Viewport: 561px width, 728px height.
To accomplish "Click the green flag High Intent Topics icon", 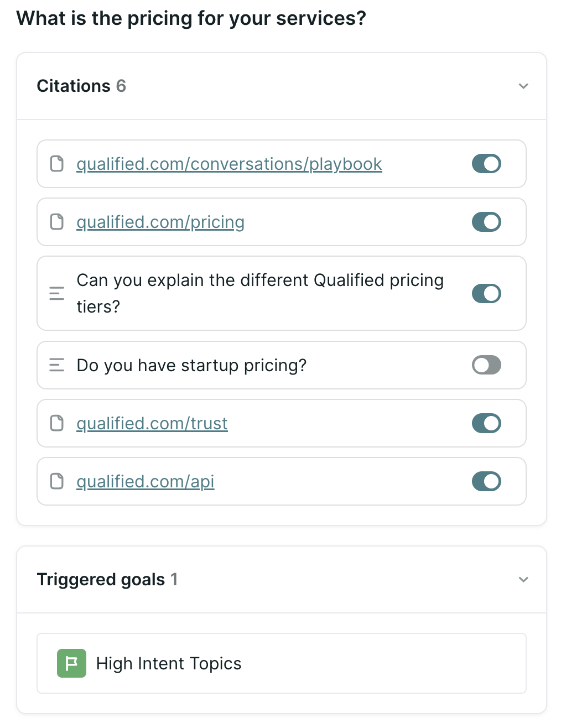I will (72, 663).
